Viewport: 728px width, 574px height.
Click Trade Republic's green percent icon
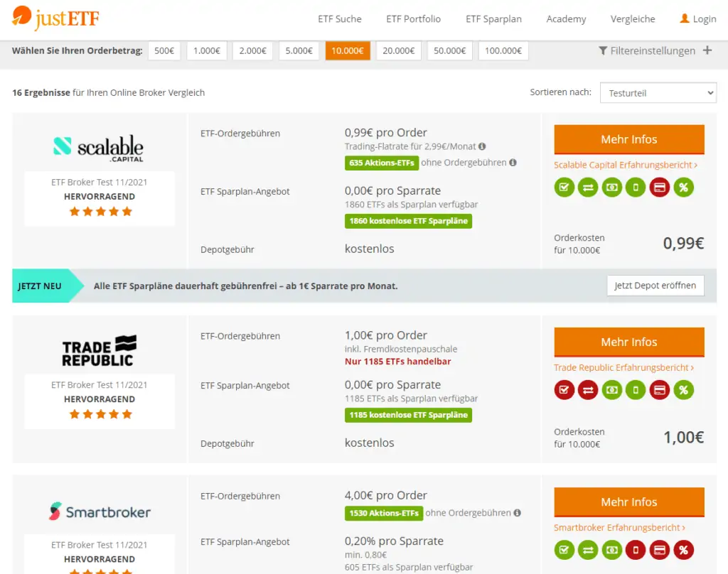(683, 390)
